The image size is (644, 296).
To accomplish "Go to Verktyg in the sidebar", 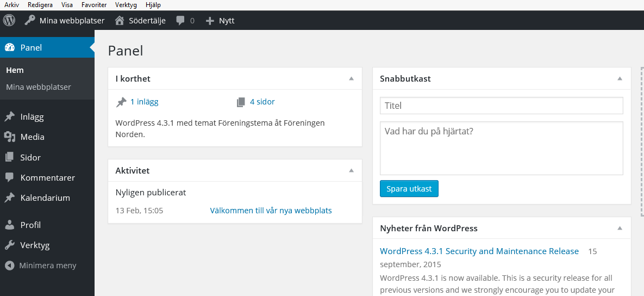I will click(x=35, y=245).
